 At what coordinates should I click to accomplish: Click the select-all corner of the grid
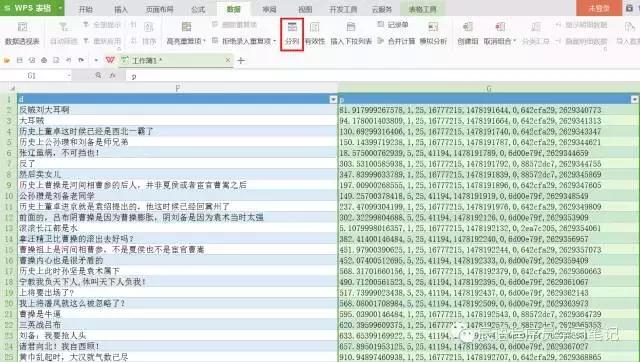[x=9, y=88]
